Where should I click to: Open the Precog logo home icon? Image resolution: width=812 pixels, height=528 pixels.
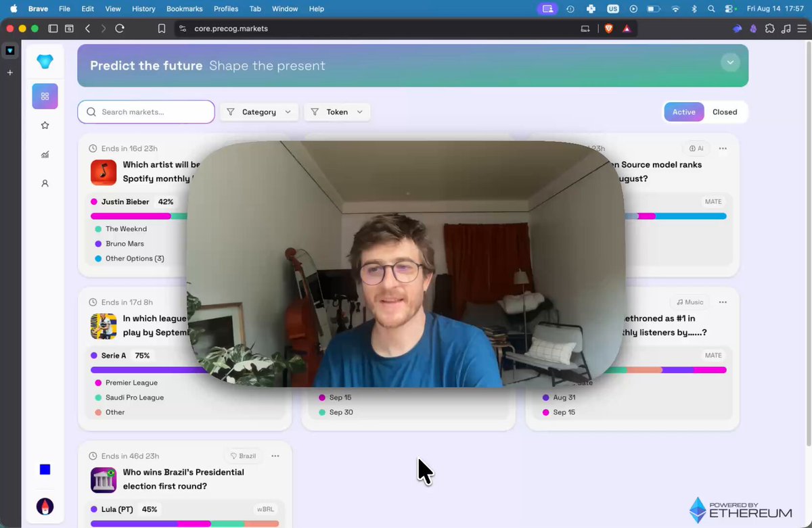tap(45, 62)
